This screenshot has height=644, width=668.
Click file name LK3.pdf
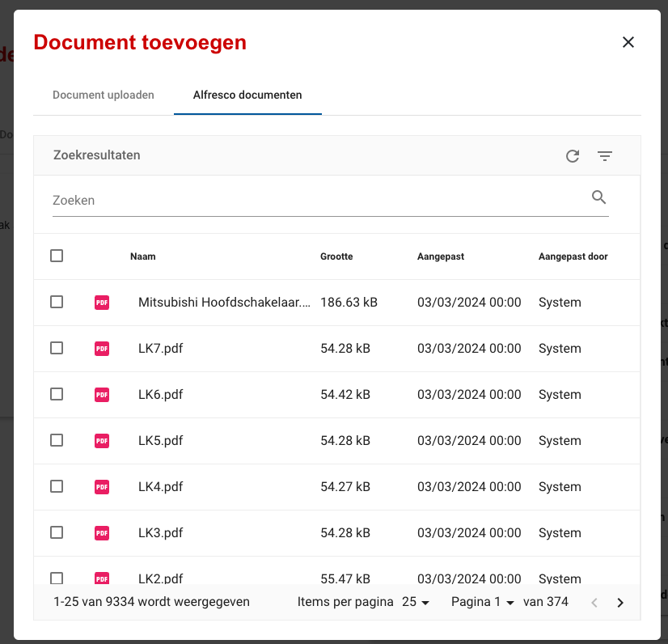pos(161,533)
